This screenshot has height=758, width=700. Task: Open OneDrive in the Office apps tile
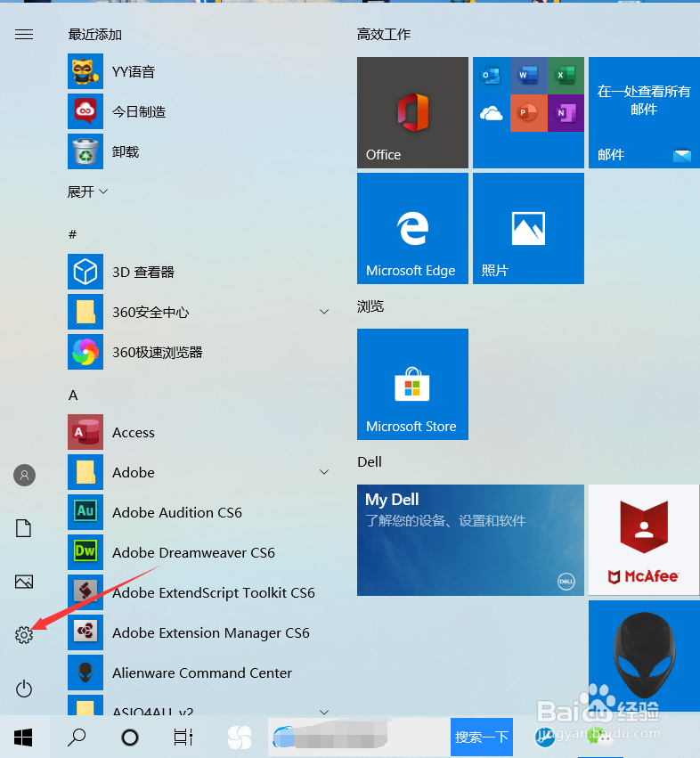pyautogui.click(x=492, y=113)
